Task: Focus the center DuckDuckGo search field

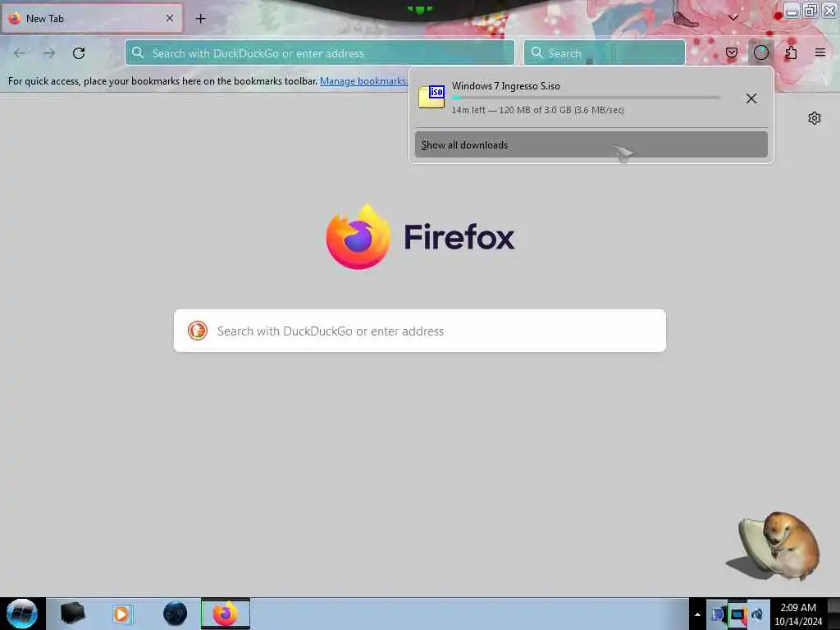Action: pyautogui.click(x=420, y=331)
